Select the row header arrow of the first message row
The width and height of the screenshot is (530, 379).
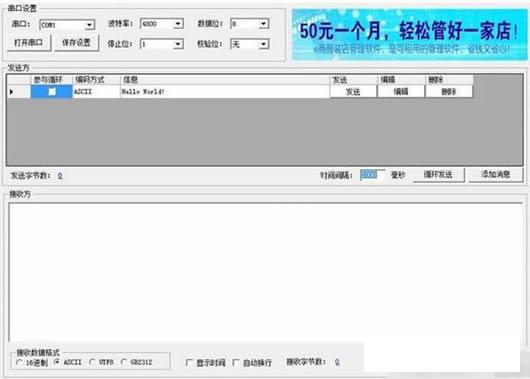[x=19, y=92]
